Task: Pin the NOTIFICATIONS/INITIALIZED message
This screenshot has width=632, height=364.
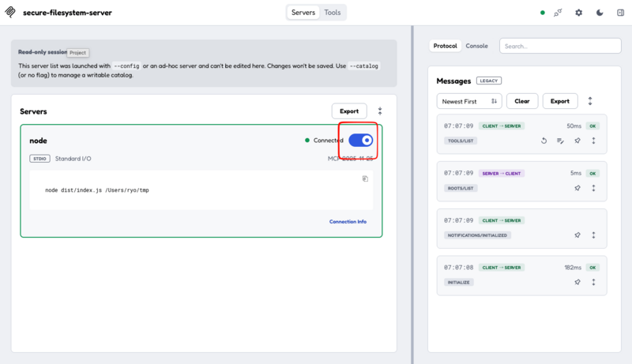Action: click(577, 235)
